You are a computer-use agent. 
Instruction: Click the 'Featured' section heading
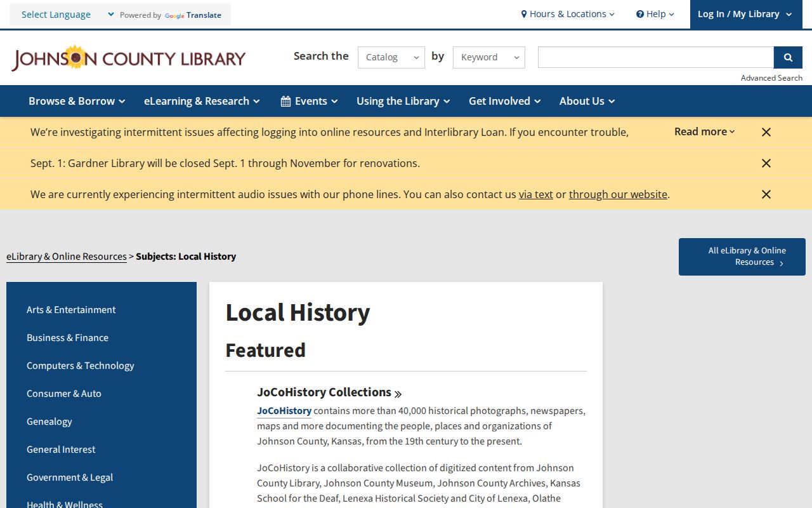pos(265,350)
